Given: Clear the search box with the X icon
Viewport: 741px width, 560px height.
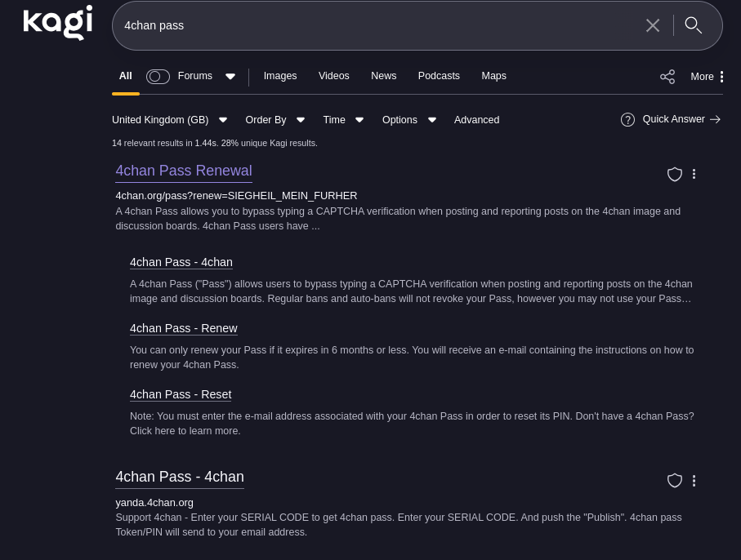Looking at the screenshot, I should click(653, 25).
